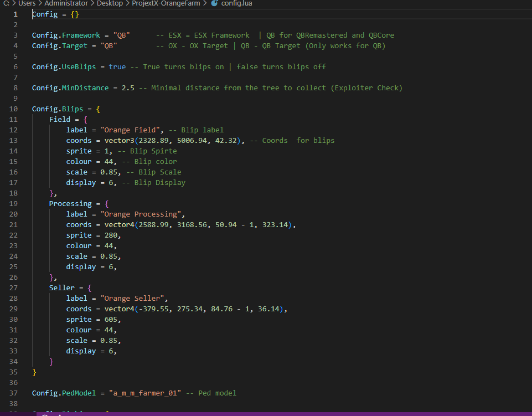Select line number 27 in the gutter
This screenshot has height=416, width=532.
(14, 288)
